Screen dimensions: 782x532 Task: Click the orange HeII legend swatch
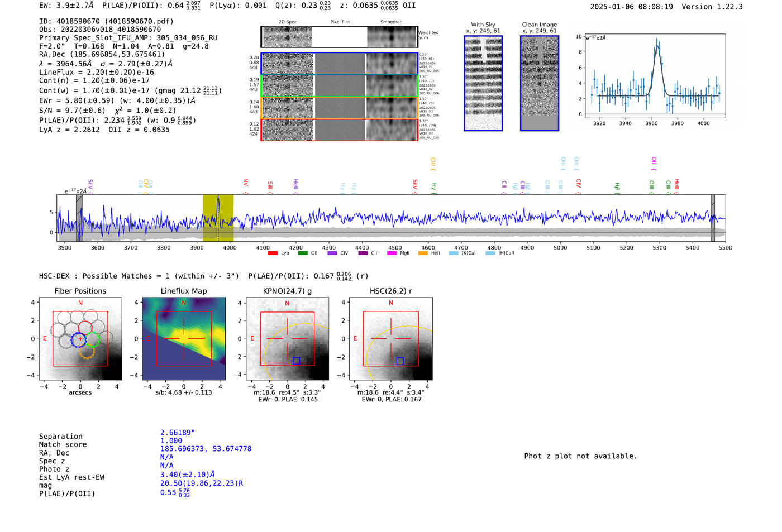click(x=423, y=253)
